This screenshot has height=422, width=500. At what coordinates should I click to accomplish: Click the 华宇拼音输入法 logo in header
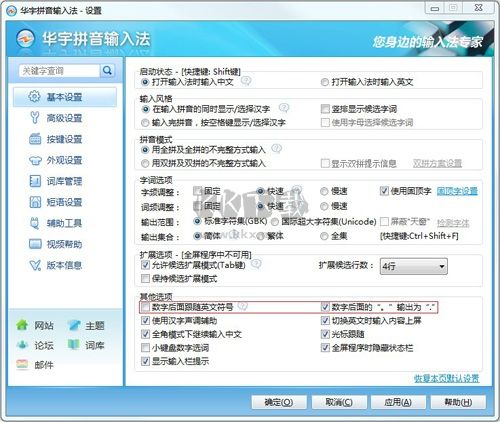point(25,39)
